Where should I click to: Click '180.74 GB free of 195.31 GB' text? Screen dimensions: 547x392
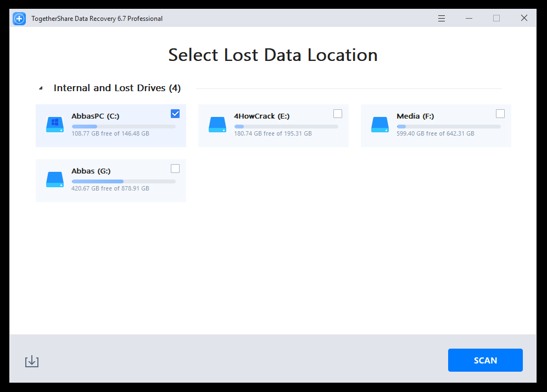[x=273, y=133]
